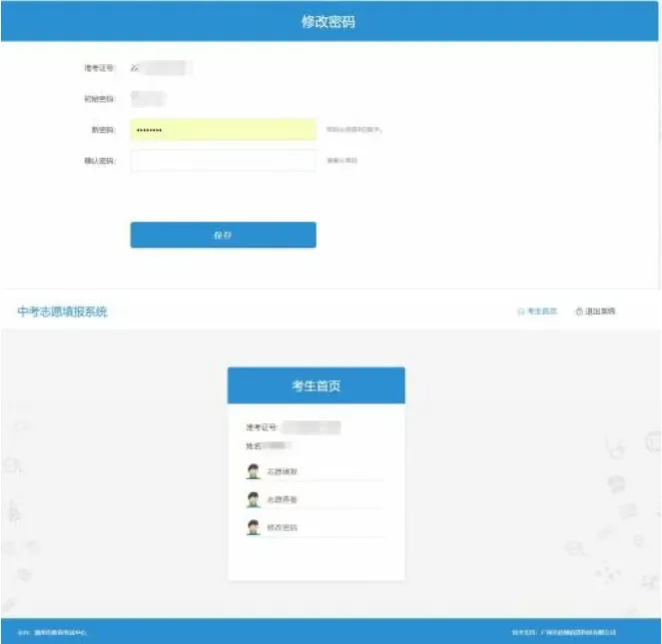This screenshot has width=662, height=644.
Task: Click the avatar icon beside 修改密码
Action: pyautogui.click(x=254, y=527)
